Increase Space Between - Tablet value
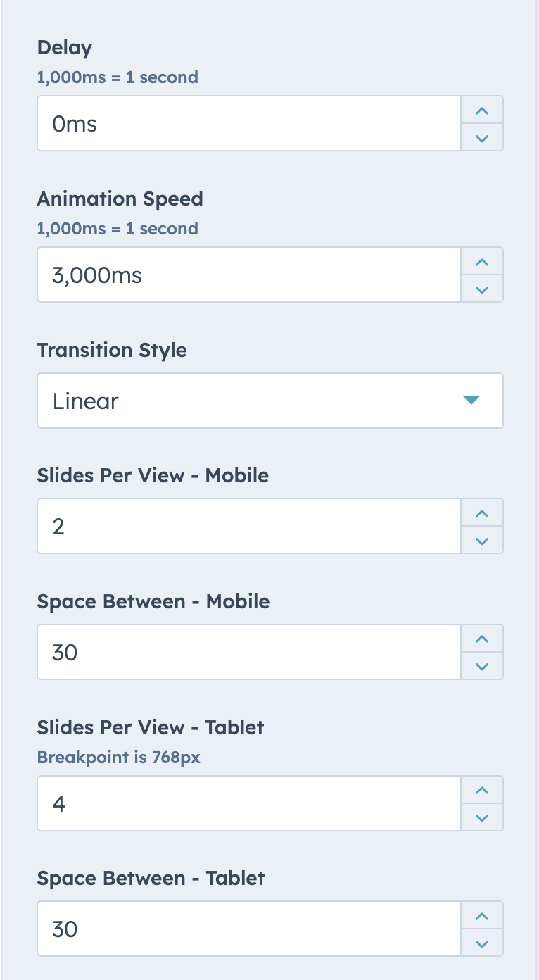The width and height of the screenshot is (539, 980). coord(481,915)
